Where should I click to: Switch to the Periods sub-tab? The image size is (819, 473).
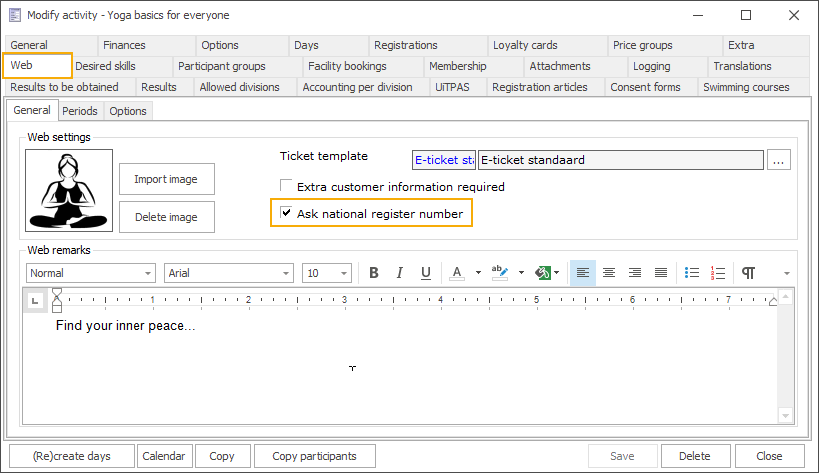tap(80, 111)
